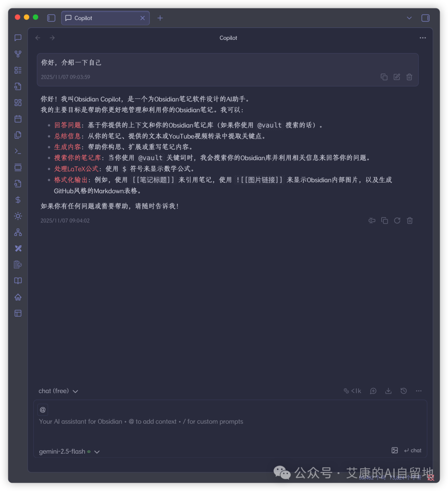448x491 pixels.
Task: Click the user message text 你好，介绍一下自己
Action: 71,63
